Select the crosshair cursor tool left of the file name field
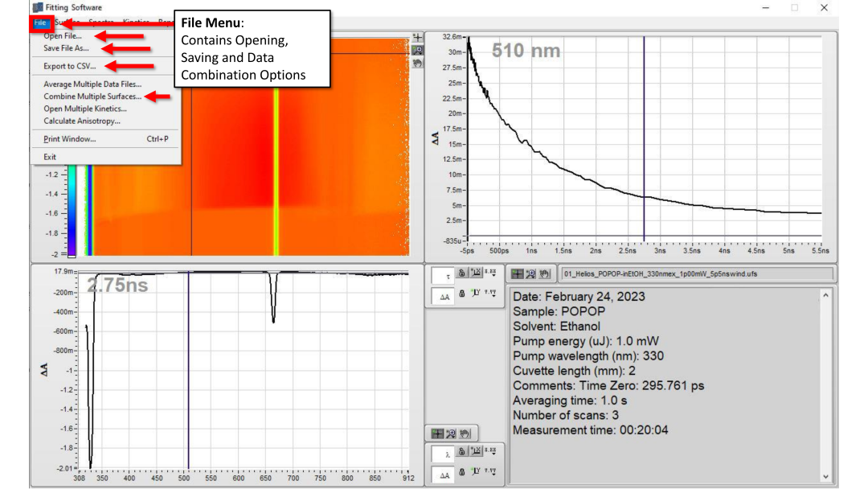 (x=517, y=273)
